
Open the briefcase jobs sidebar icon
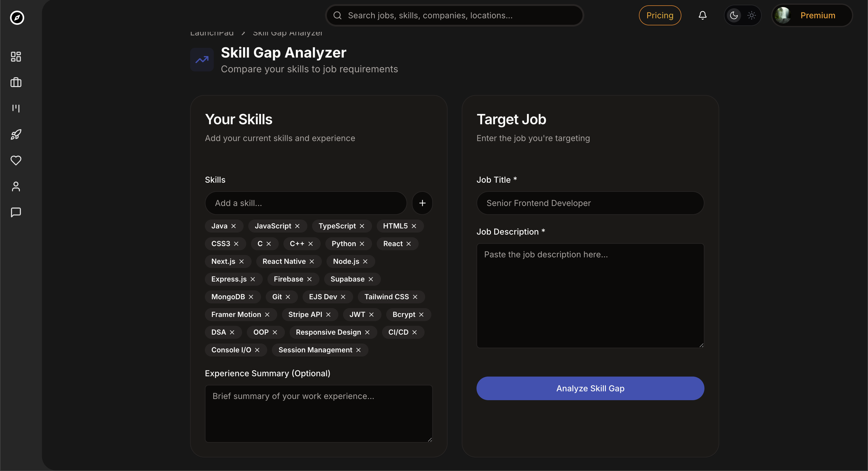click(x=16, y=83)
